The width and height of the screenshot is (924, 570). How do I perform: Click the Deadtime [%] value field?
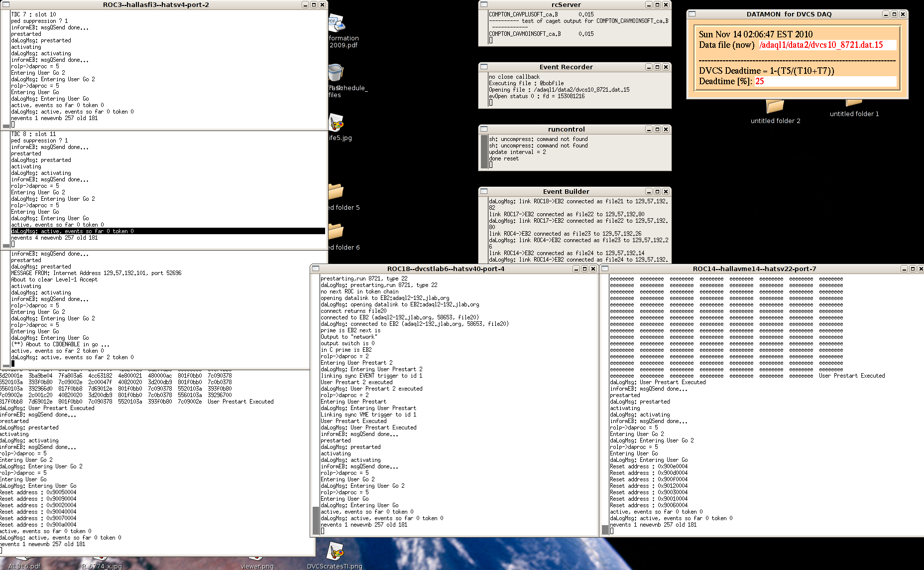pos(825,81)
